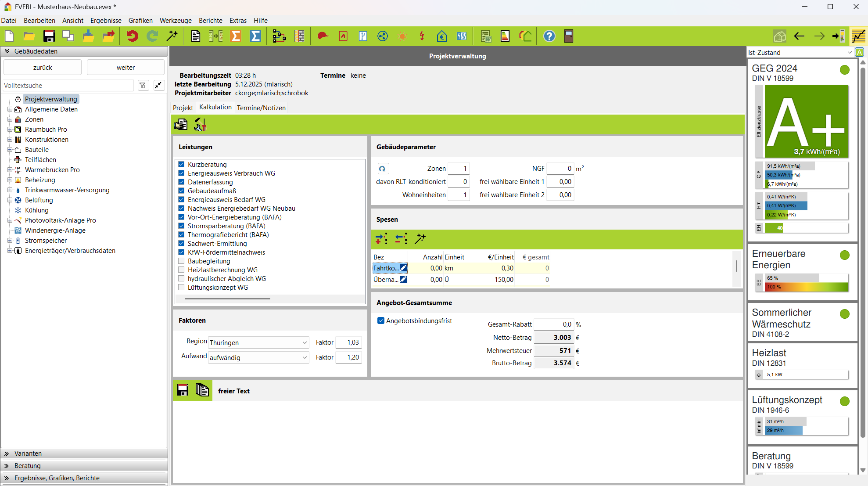
Task: Click the weiter button
Action: tap(126, 67)
